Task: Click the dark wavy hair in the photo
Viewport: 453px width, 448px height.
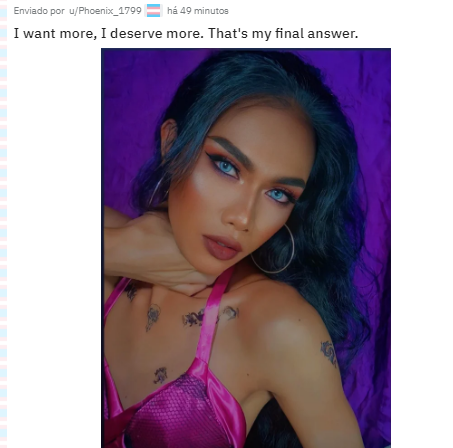Action: [x=333, y=233]
